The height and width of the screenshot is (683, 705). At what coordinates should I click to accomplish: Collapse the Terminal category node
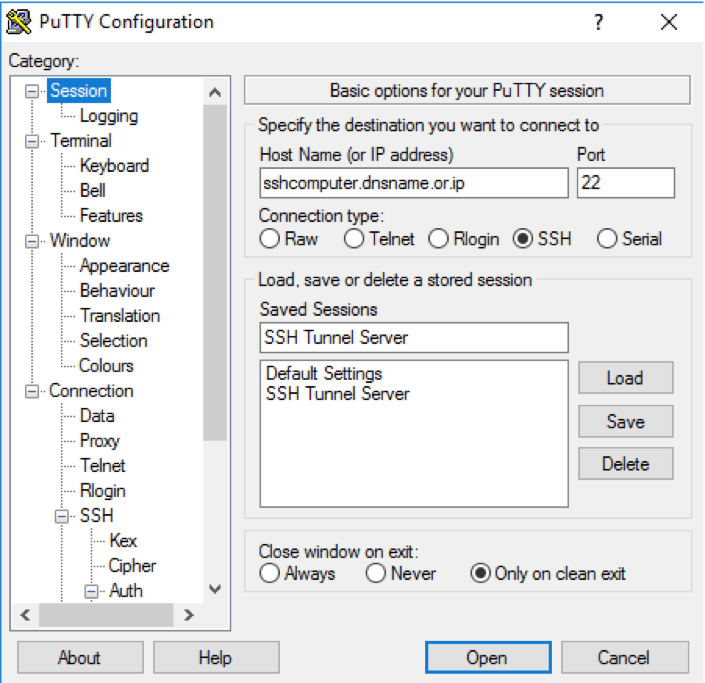[x=33, y=141]
